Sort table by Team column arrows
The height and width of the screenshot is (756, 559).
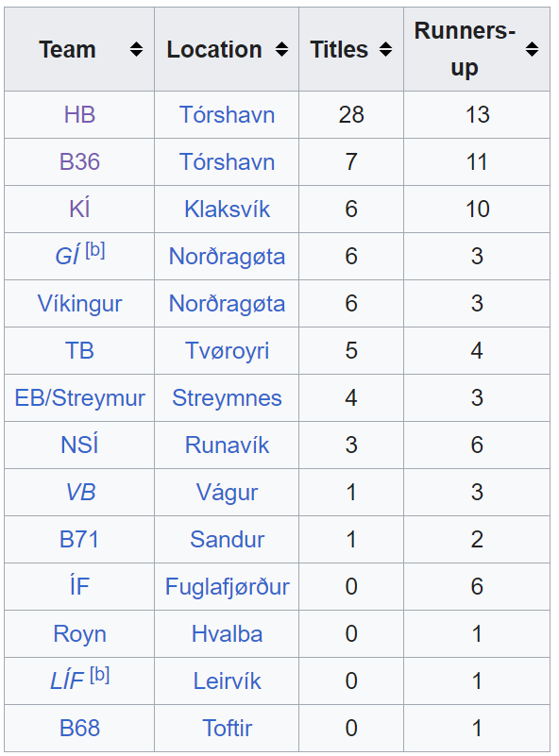(x=137, y=49)
